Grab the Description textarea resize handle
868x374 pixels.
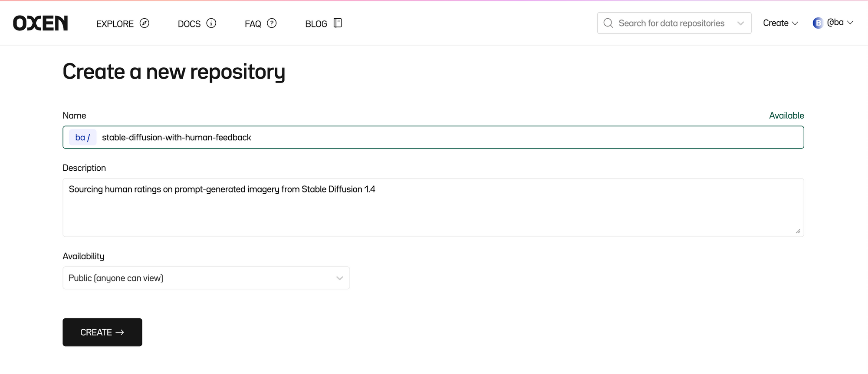[798, 231]
